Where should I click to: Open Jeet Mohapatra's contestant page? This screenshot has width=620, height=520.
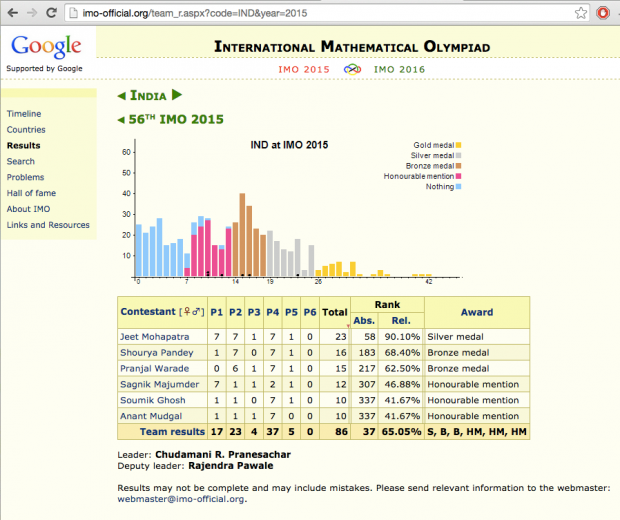pos(153,338)
